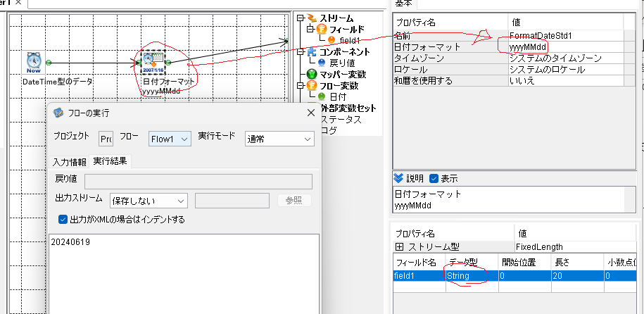Select the フィールド folder icon in stream tree
The height and width of the screenshot is (314, 644).
pyautogui.click(x=322, y=29)
